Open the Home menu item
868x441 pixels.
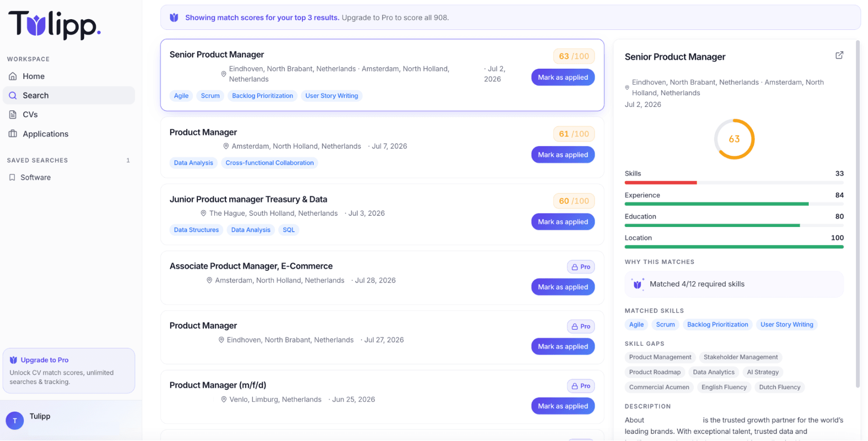(69, 76)
